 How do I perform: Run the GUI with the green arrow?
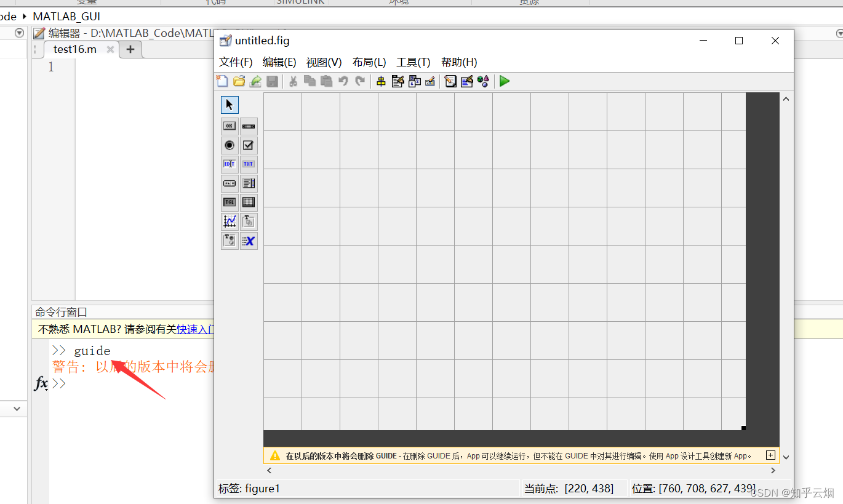tap(504, 81)
